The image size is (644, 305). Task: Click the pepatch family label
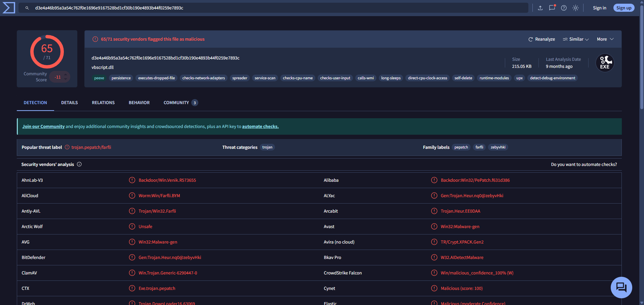[461, 147]
